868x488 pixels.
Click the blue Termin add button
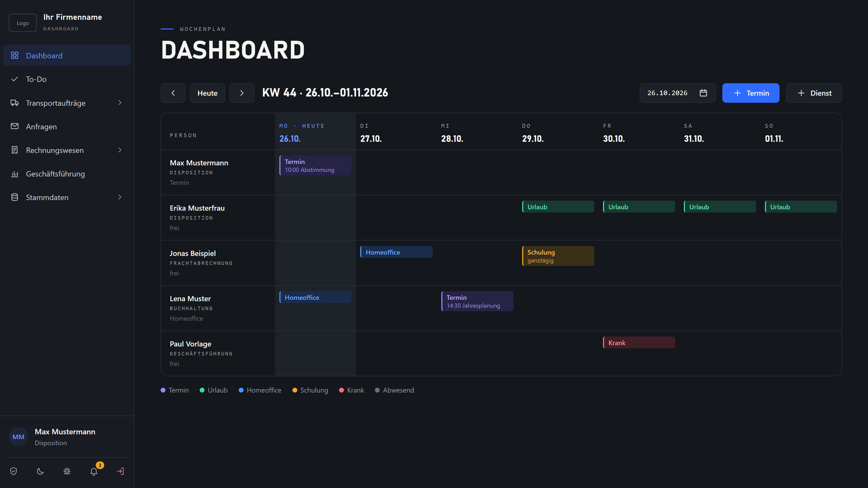click(751, 93)
